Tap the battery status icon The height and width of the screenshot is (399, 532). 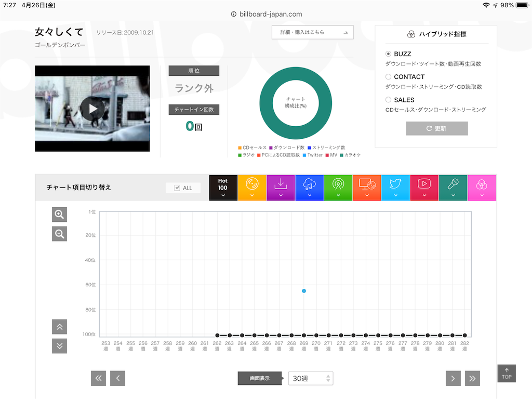(x=523, y=5)
